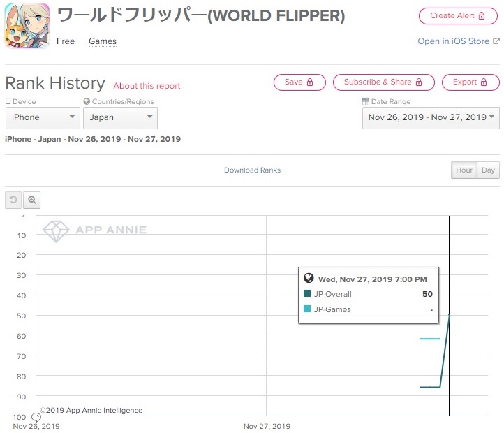Open the app in iOS Store link
This screenshot has width=504, height=433.
(453, 41)
